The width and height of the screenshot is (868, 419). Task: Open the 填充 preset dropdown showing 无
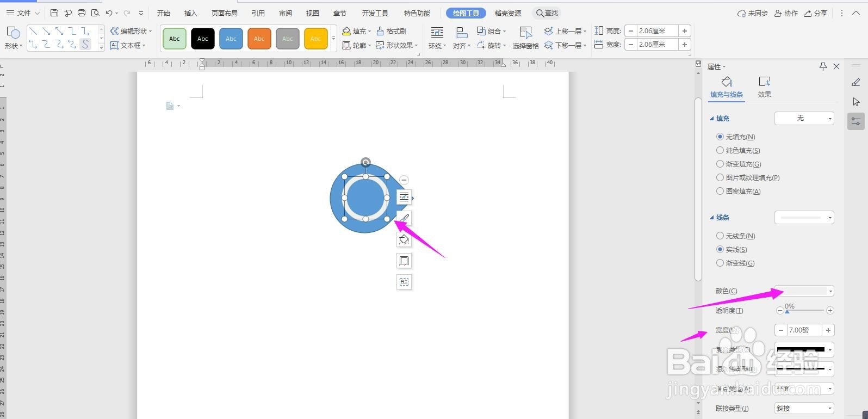click(x=804, y=118)
